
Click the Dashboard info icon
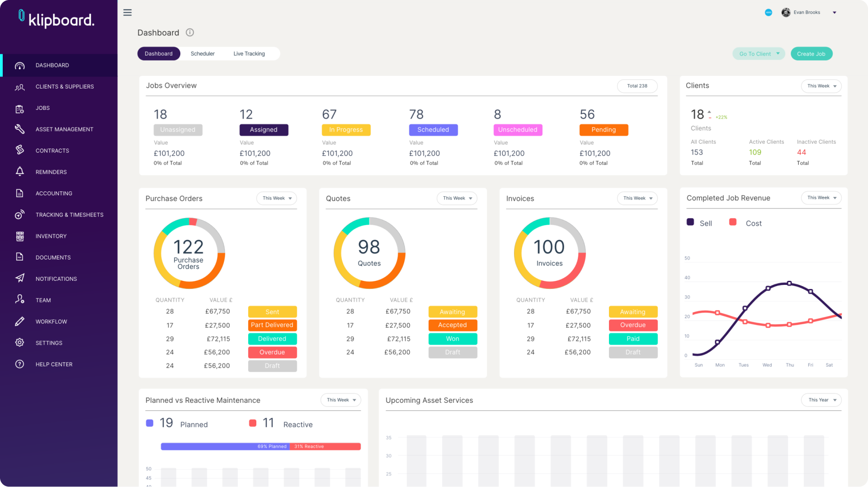click(x=190, y=33)
